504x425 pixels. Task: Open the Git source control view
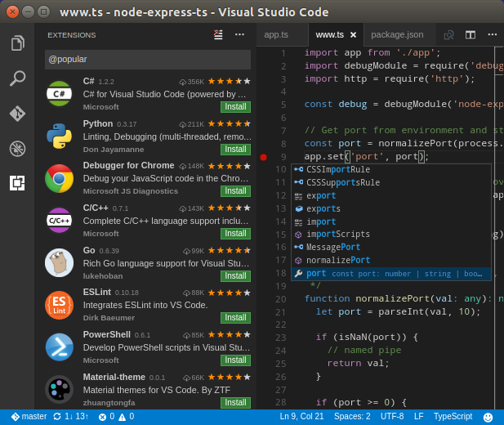[x=17, y=114]
